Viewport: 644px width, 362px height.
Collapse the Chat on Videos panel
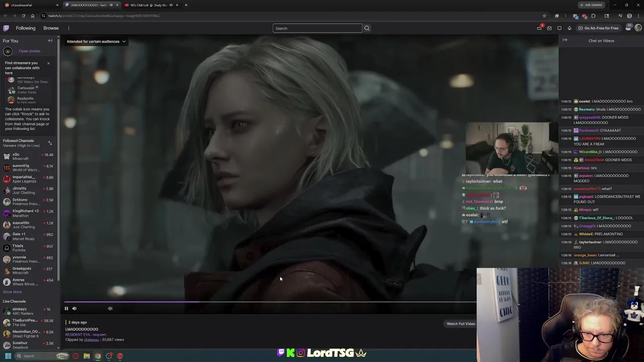pyautogui.click(x=565, y=40)
